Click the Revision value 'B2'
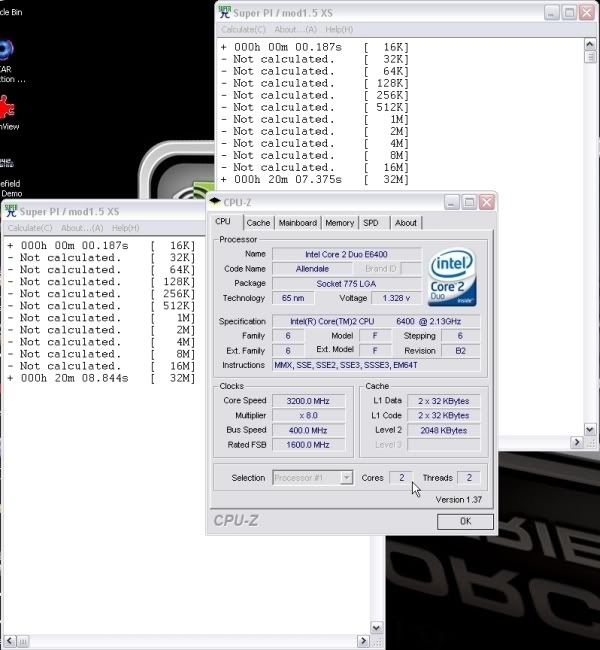 [460, 351]
